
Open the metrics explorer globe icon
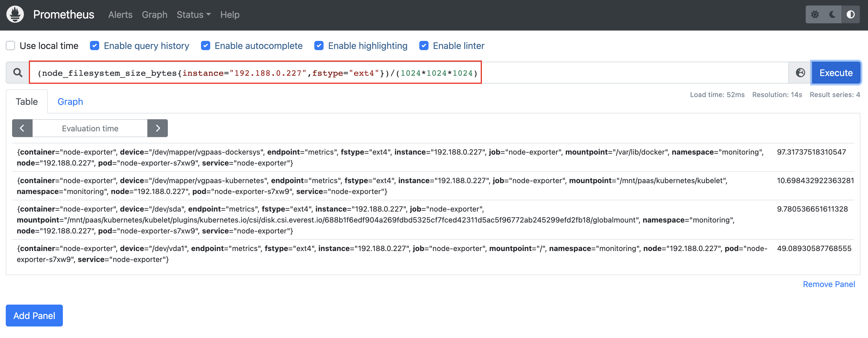tap(800, 73)
